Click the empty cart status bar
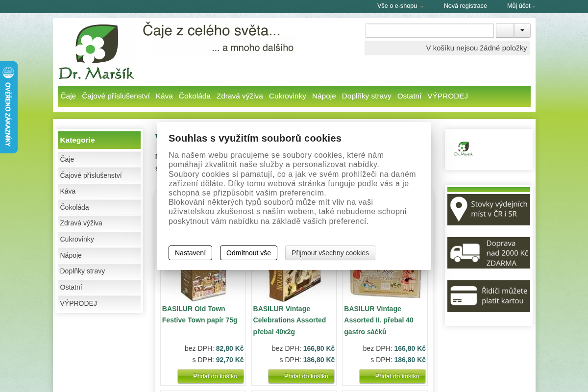This screenshot has height=392, width=588. click(x=447, y=48)
